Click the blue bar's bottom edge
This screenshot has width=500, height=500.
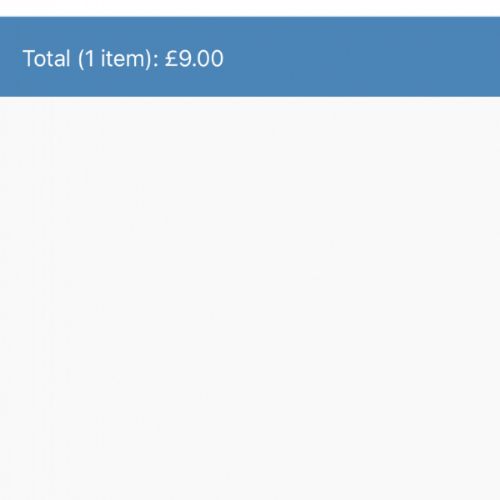tap(250, 96)
